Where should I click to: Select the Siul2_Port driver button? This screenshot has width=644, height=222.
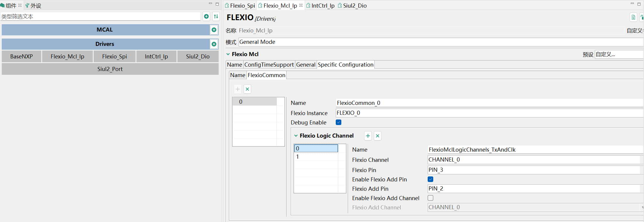[110, 69]
